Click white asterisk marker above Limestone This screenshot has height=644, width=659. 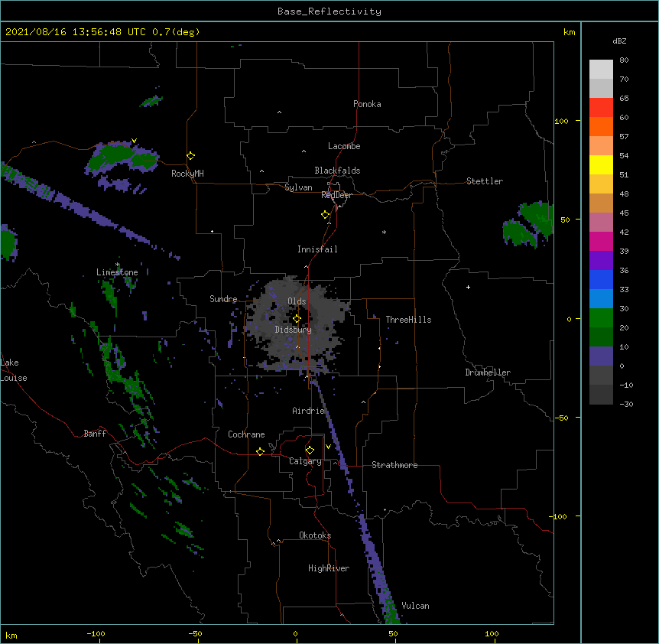(118, 265)
